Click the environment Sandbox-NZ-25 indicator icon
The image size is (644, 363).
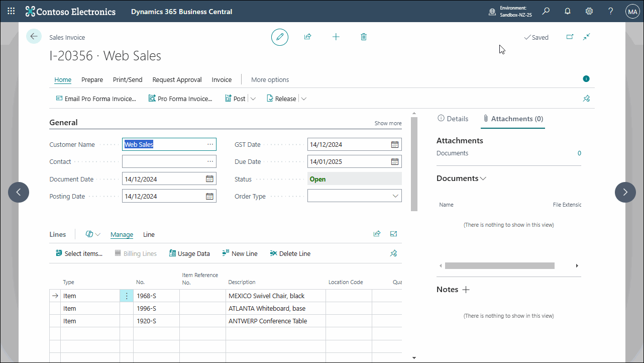[492, 12]
